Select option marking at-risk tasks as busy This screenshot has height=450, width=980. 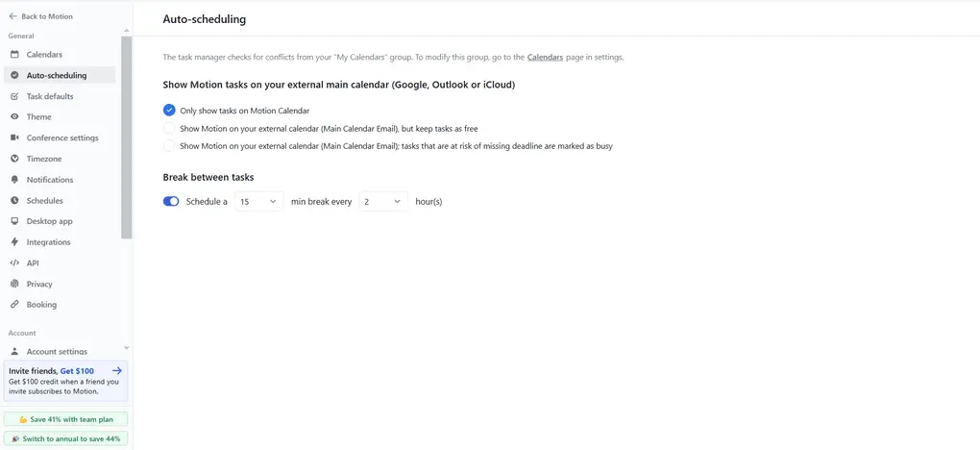[x=169, y=146]
